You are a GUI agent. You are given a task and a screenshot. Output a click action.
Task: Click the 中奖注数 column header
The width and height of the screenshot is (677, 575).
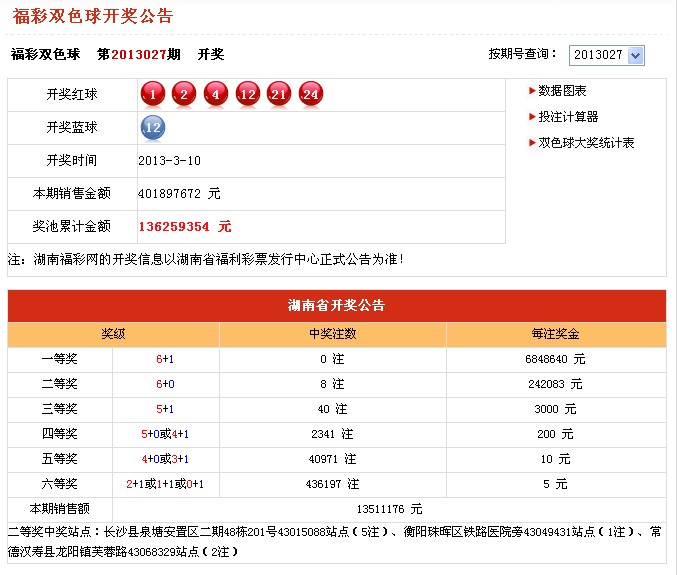tap(332, 334)
